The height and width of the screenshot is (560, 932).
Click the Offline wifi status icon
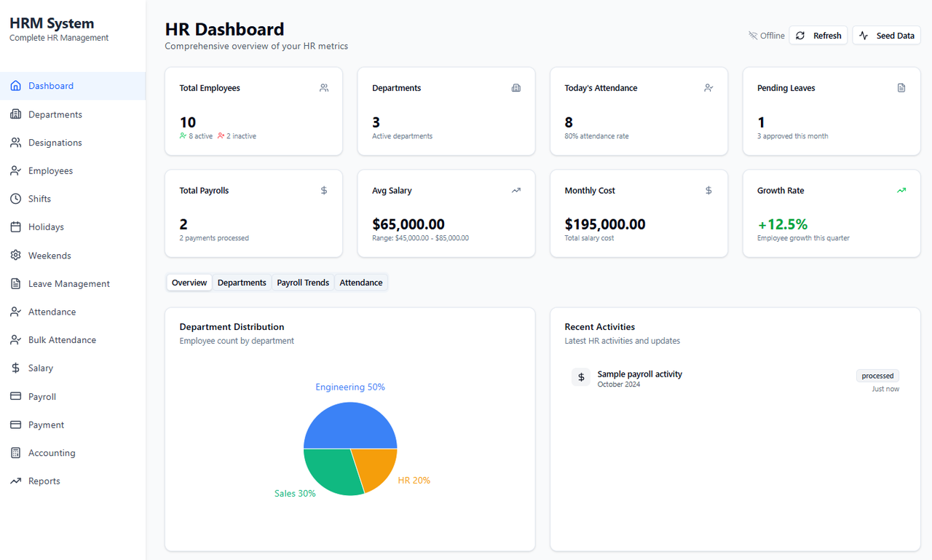(x=753, y=36)
